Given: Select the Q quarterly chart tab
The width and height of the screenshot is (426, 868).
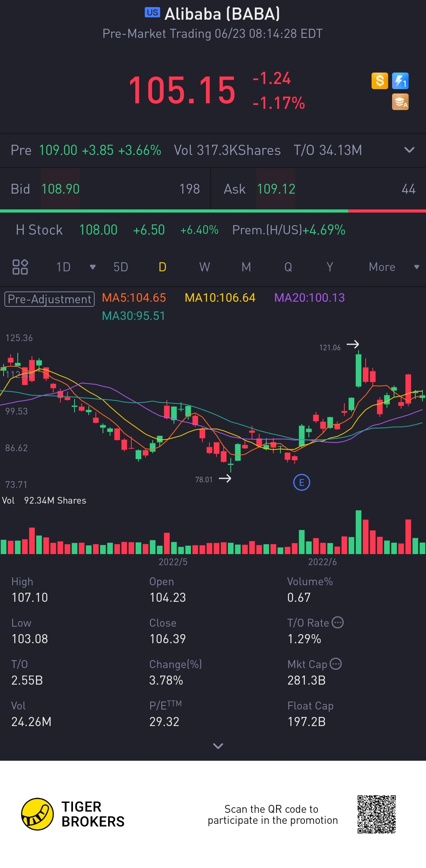Looking at the screenshot, I should [x=288, y=267].
